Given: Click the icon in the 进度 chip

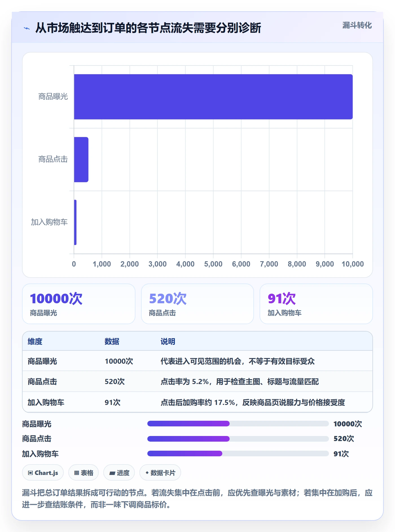Looking at the screenshot, I should (112, 473).
